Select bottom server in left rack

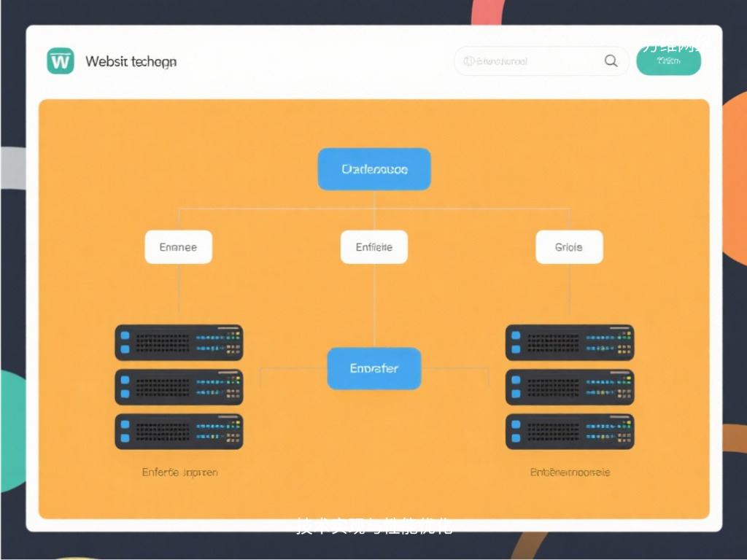(179, 431)
